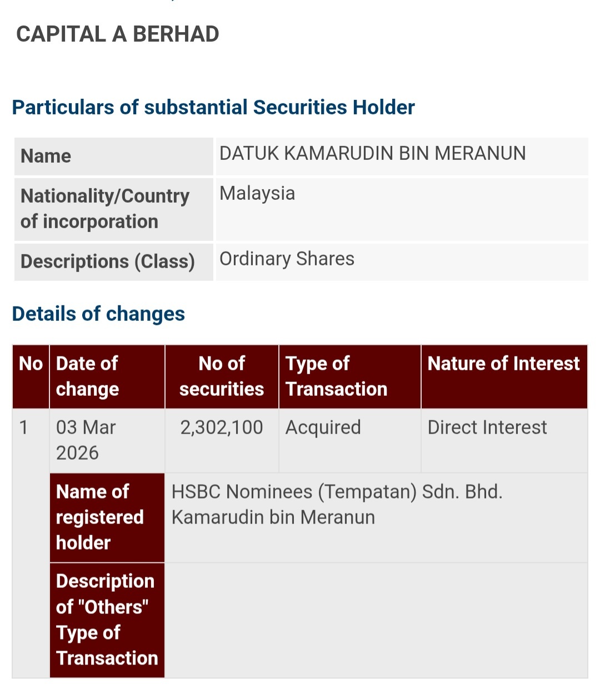Image resolution: width=600 pixels, height=700 pixels.
Task: Click the Particulars of substantial Securities Holder heading
Action: [x=213, y=107]
